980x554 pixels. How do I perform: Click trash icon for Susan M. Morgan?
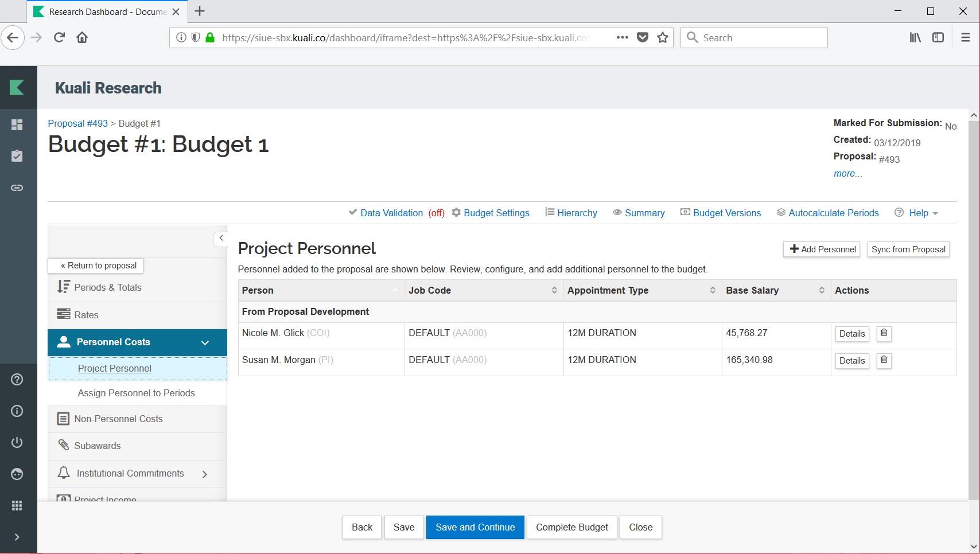click(x=884, y=360)
